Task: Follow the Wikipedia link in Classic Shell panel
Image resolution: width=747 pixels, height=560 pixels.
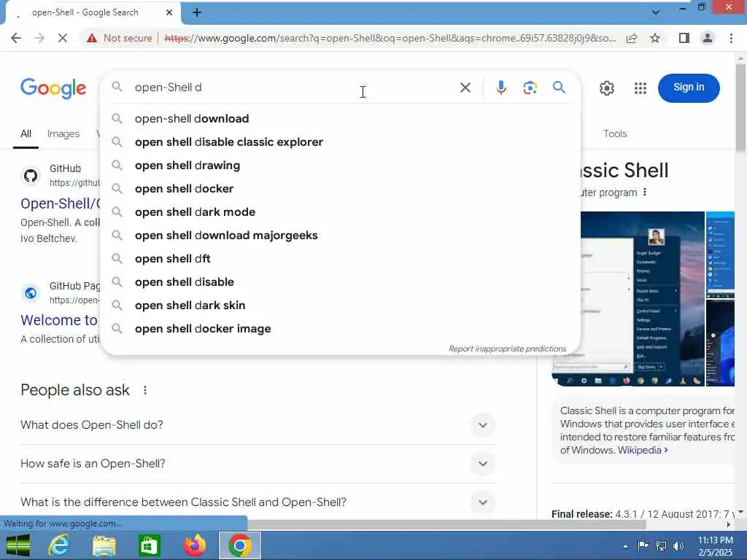Action: point(642,450)
